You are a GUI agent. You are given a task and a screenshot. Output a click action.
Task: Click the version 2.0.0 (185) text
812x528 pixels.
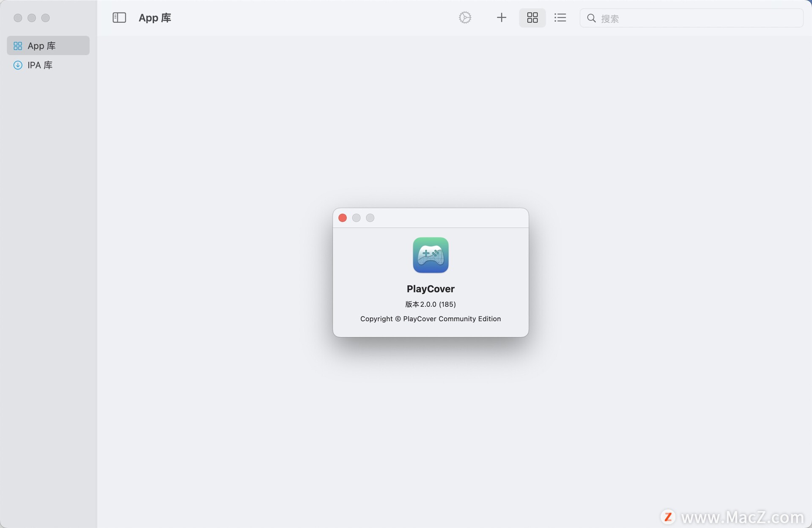click(430, 304)
